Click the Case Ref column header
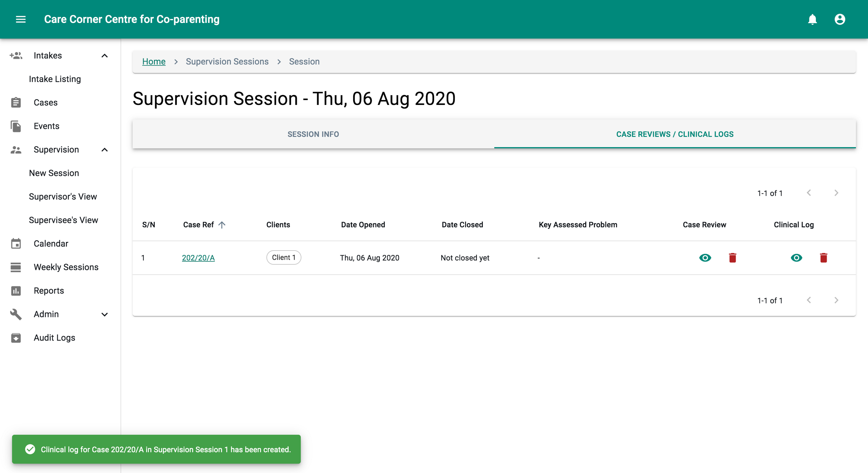Image resolution: width=868 pixels, height=473 pixels. tap(199, 225)
